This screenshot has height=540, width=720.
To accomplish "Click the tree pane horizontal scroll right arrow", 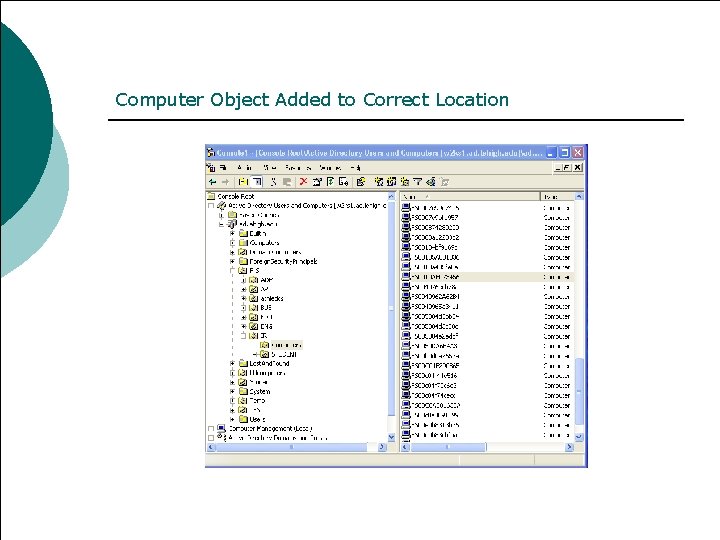I will point(382,447).
